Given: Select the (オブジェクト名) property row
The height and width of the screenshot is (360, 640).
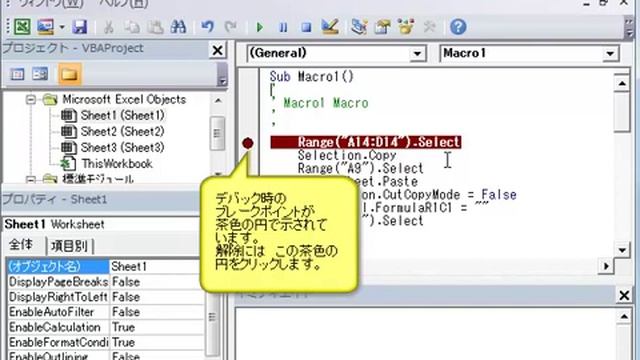Looking at the screenshot, I should pyautogui.click(x=58, y=267).
